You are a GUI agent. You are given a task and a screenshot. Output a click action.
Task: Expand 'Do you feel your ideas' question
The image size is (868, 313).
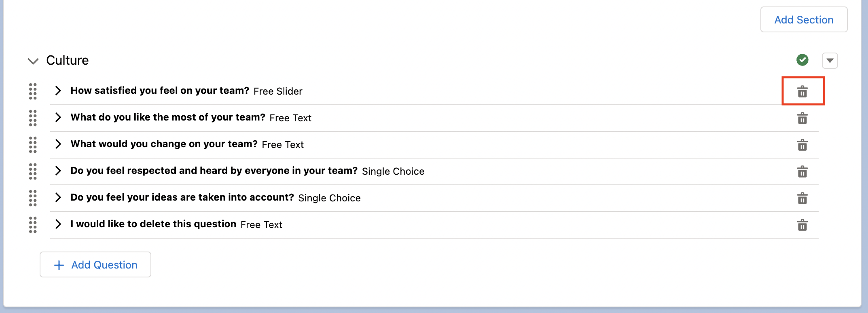pyautogui.click(x=58, y=197)
